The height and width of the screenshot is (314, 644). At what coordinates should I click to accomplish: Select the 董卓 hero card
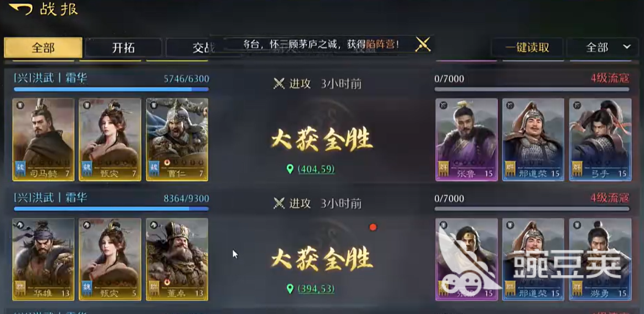[177, 259]
